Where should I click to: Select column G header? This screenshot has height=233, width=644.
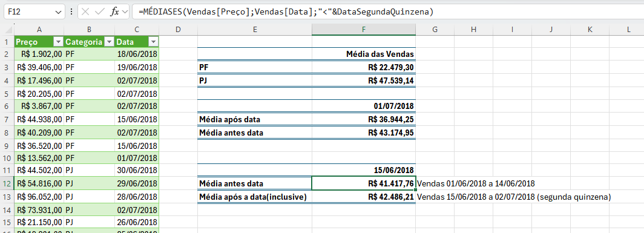435,29
